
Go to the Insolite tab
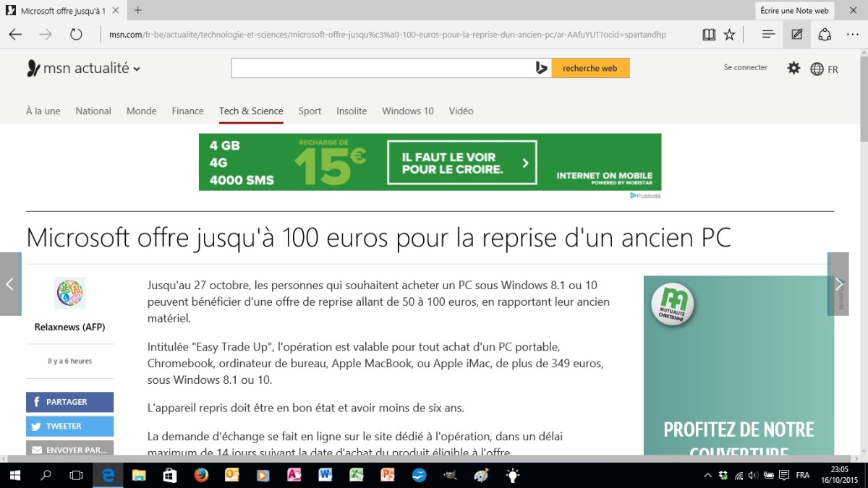[352, 111]
